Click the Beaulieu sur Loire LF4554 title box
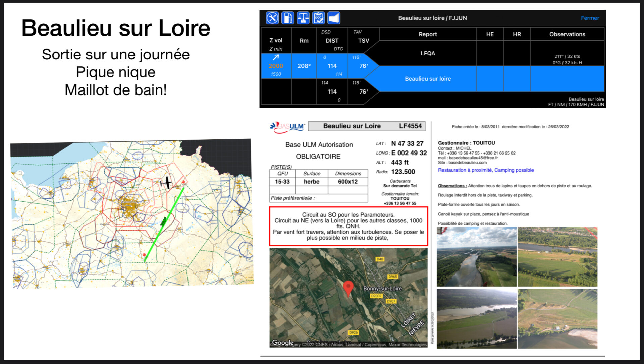Viewport: 644px width, 364px height. pos(367,126)
